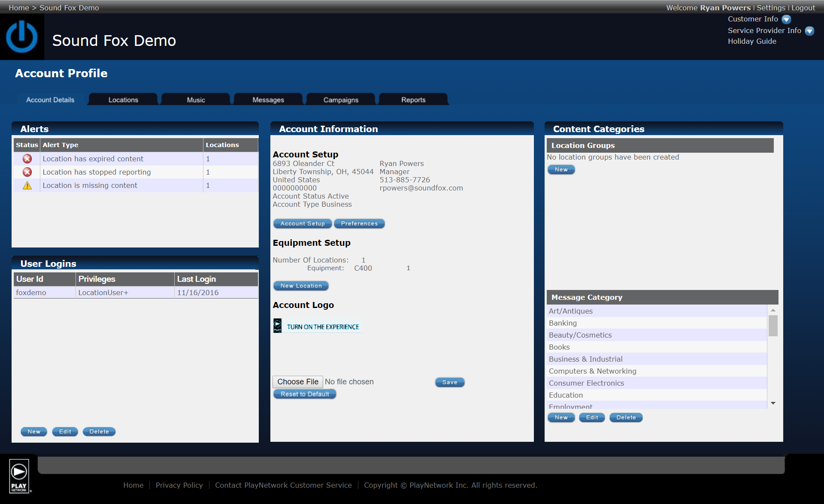Switch to the Messages tab
Image resolution: width=824 pixels, height=504 pixels.
pos(268,100)
